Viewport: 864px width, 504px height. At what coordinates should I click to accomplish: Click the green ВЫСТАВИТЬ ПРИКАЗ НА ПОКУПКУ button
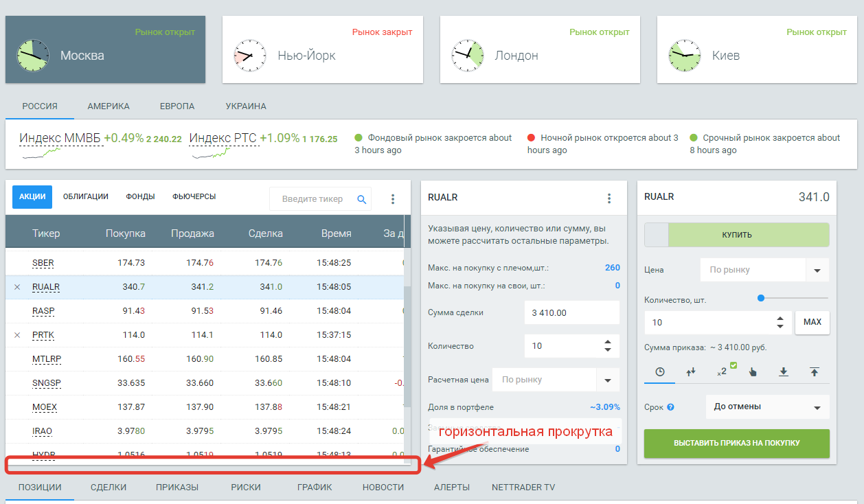point(737,444)
